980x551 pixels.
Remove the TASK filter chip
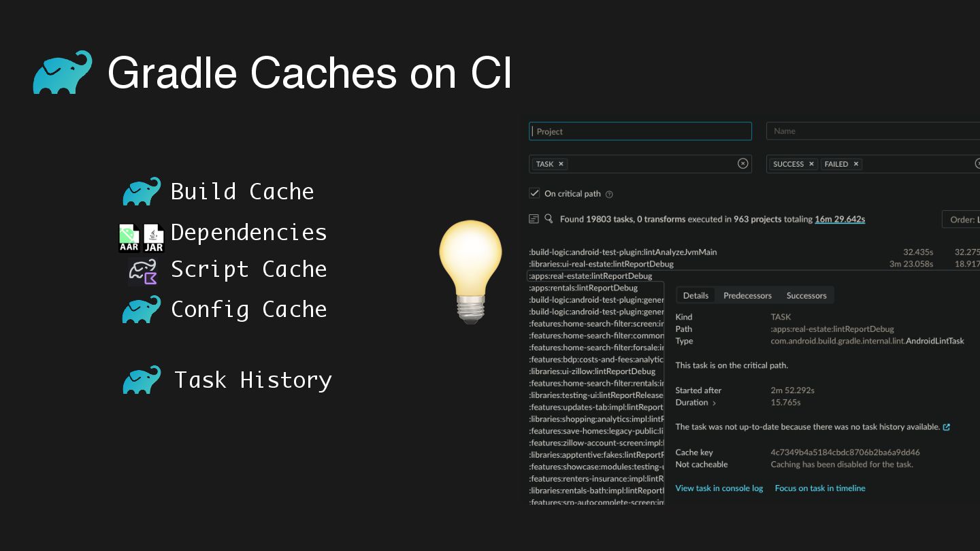coord(561,164)
